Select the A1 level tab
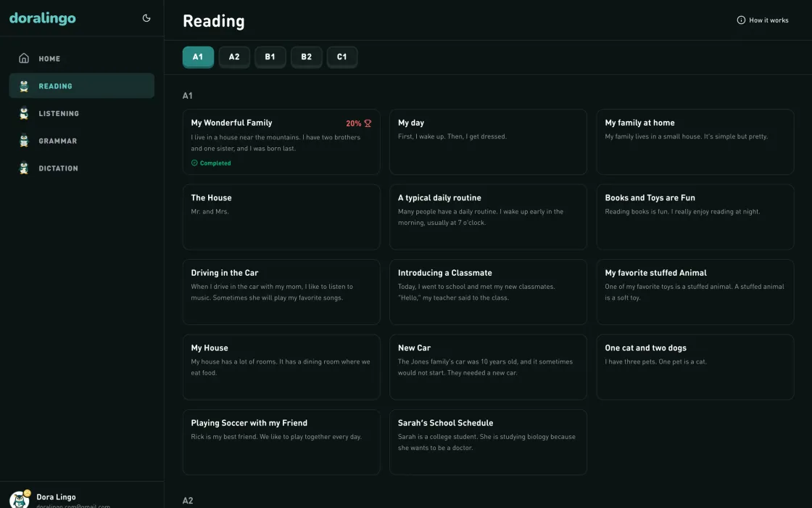Image resolution: width=812 pixels, height=508 pixels. click(198, 57)
